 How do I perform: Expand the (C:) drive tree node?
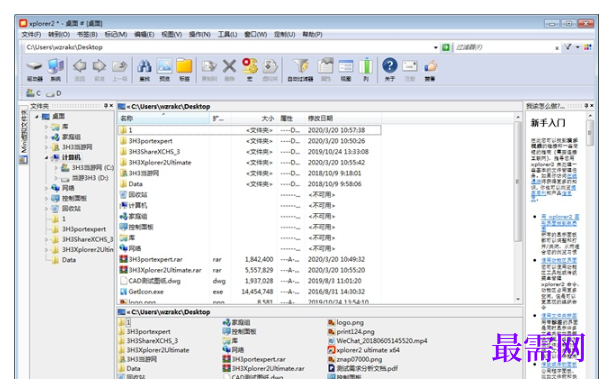pos(56,168)
